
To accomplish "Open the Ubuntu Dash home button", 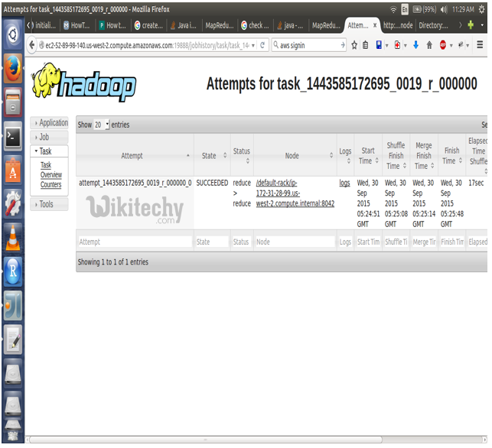I will (x=12, y=34).
